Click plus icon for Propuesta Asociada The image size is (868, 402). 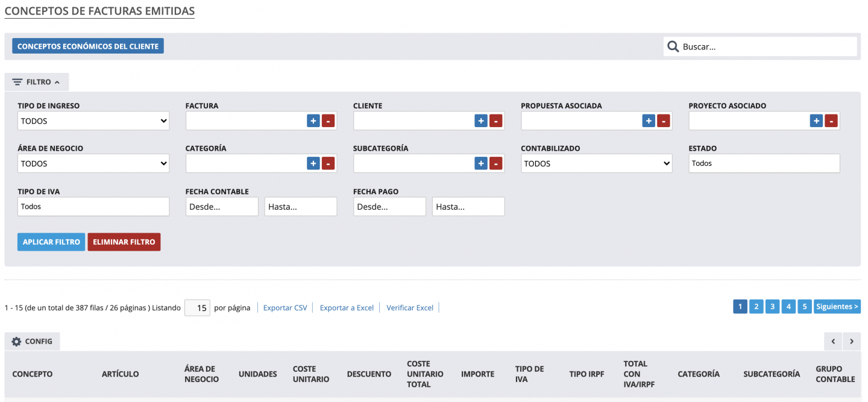click(x=648, y=121)
